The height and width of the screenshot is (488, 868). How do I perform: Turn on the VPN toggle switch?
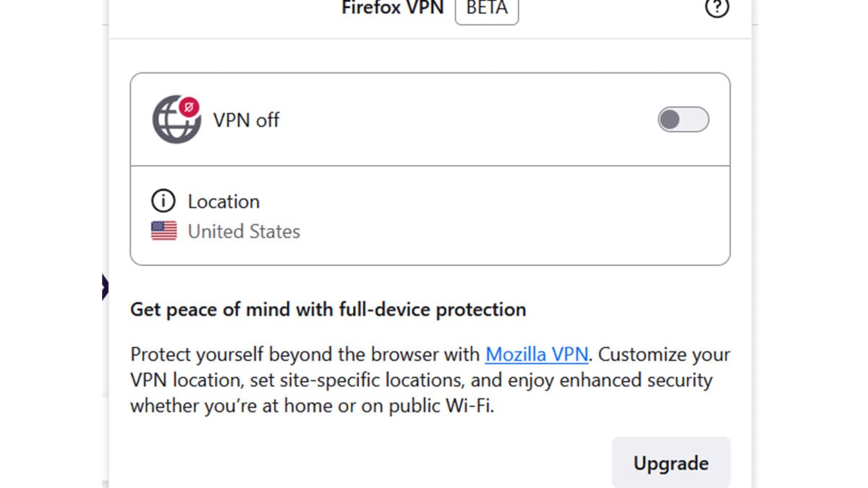point(683,120)
